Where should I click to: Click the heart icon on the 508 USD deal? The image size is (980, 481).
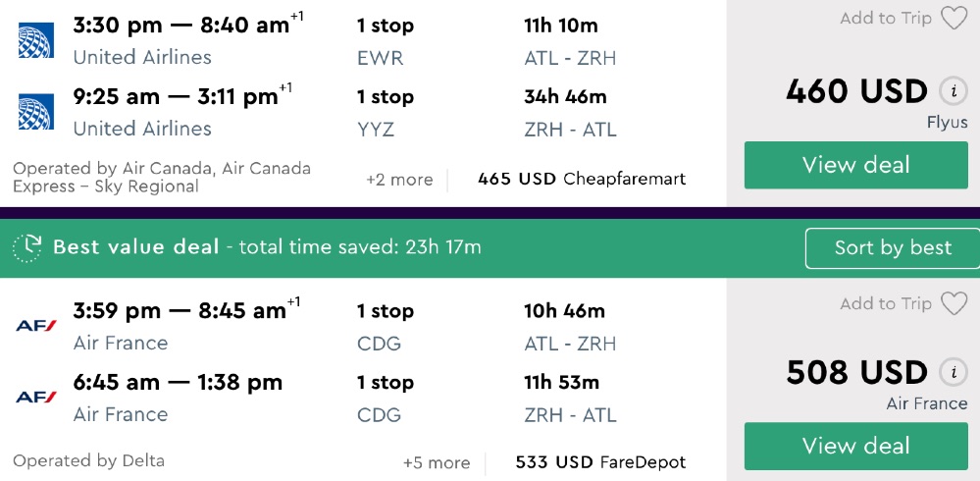click(954, 304)
